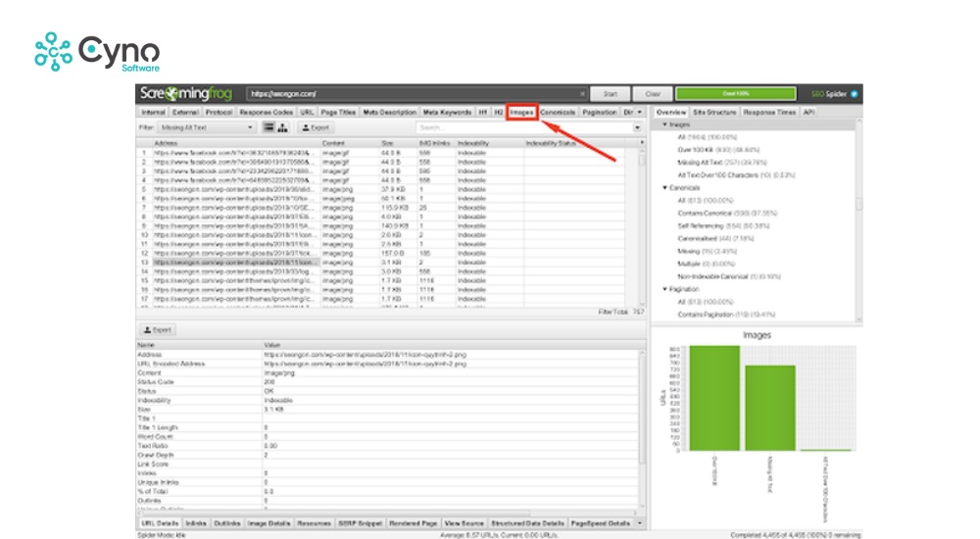This screenshot has height=539, width=980.
Task: Switch to tree view icon
Action: (x=282, y=127)
